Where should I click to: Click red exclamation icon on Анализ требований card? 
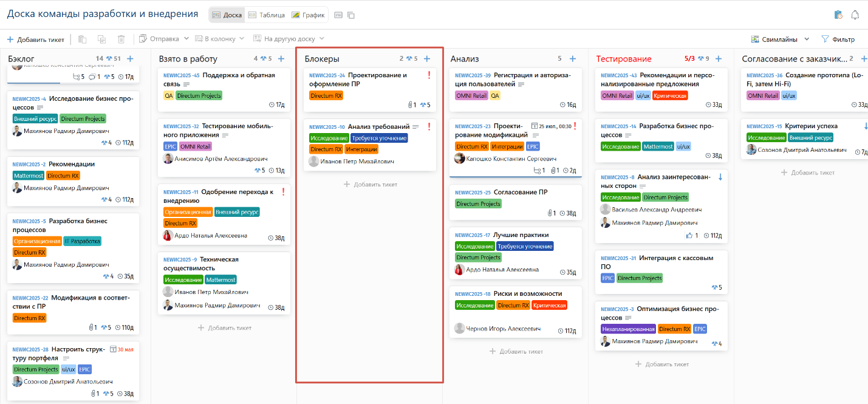tap(429, 127)
